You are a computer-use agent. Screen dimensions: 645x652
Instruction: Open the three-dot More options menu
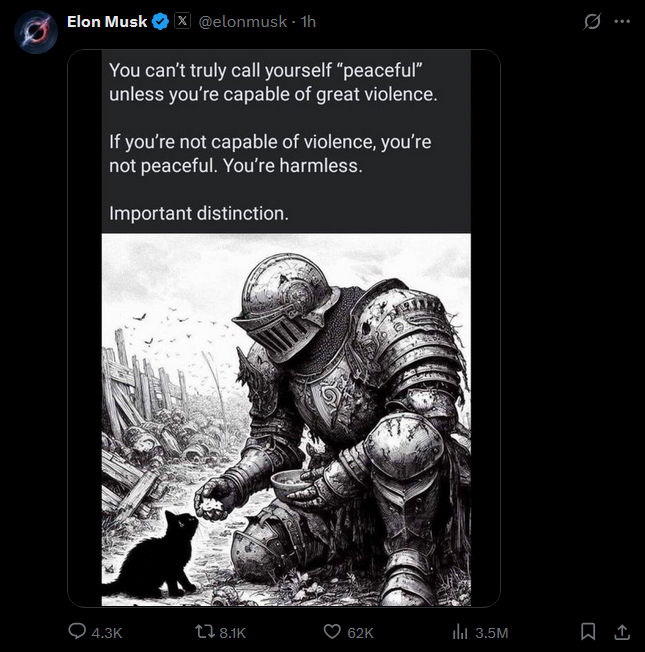622,22
